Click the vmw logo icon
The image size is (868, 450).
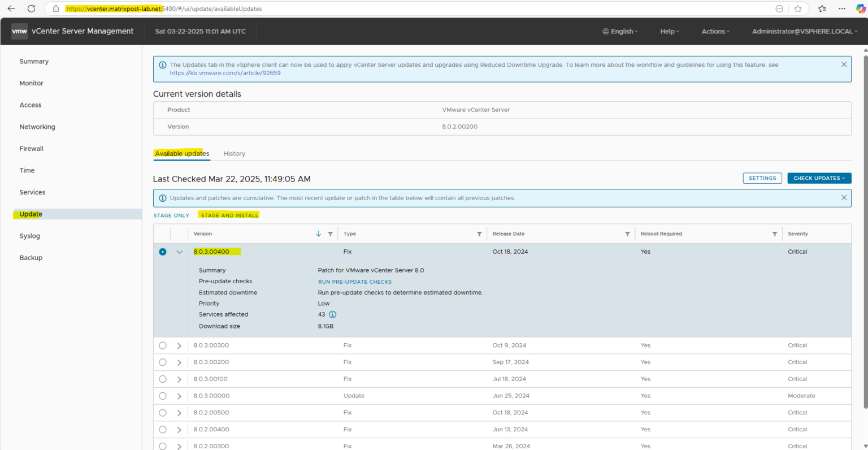[x=19, y=31]
